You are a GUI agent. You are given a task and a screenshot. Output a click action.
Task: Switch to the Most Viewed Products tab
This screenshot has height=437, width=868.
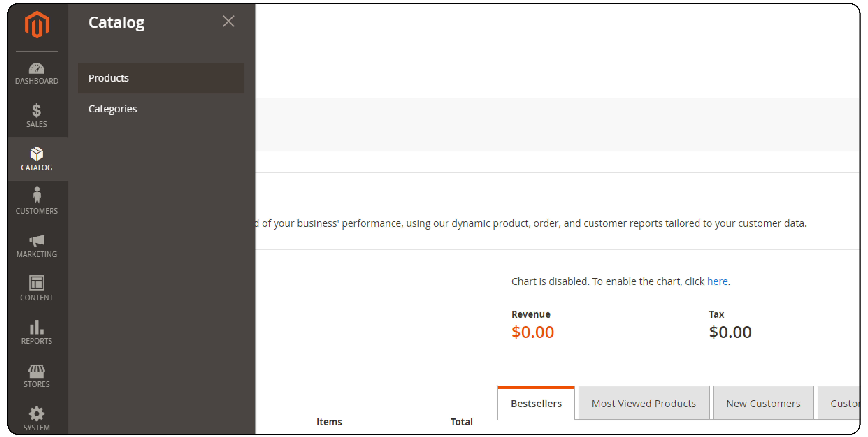pos(644,403)
